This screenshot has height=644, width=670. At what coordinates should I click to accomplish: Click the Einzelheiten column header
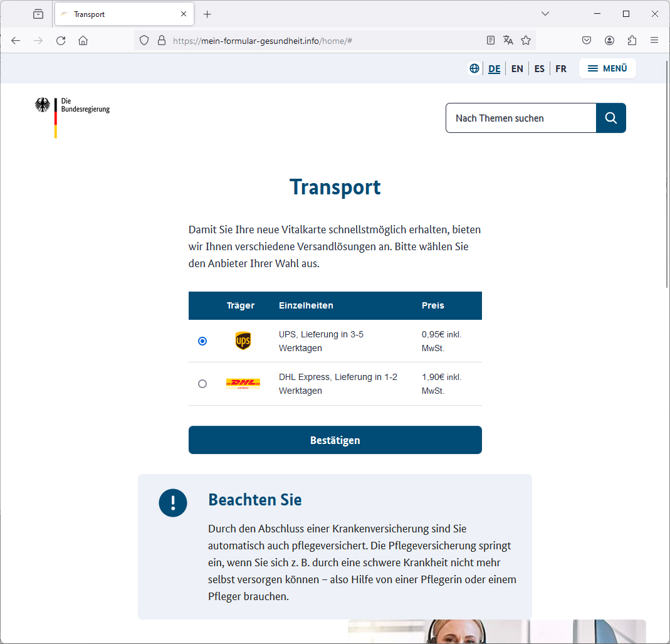pos(306,305)
